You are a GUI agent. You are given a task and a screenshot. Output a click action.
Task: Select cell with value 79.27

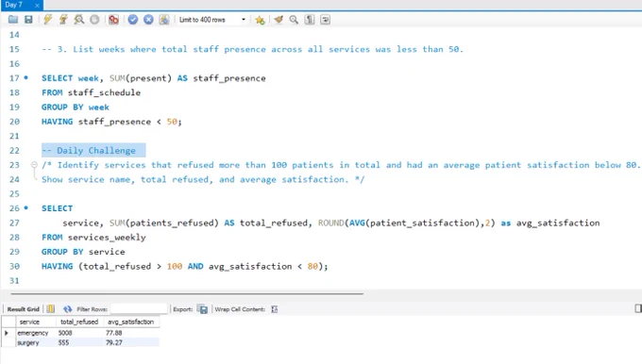point(131,342)
